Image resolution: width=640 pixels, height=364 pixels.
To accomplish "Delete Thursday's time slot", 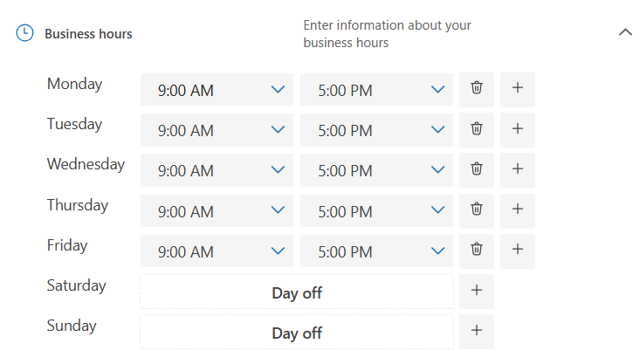I will [x=476, y=209].
